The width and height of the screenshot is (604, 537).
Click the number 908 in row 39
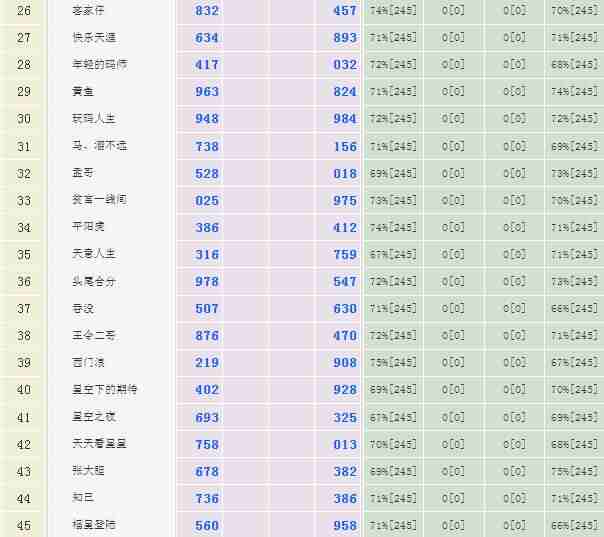tap(345, 363)
